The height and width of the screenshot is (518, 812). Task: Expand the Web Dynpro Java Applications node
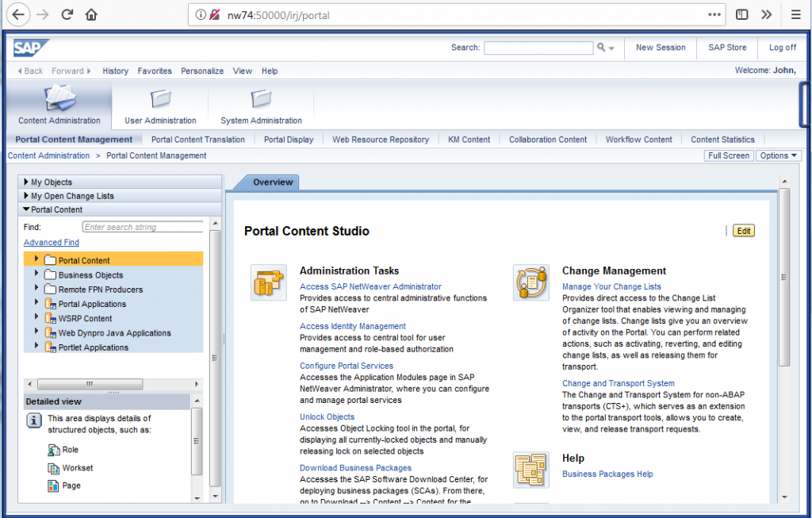(36, 331)
